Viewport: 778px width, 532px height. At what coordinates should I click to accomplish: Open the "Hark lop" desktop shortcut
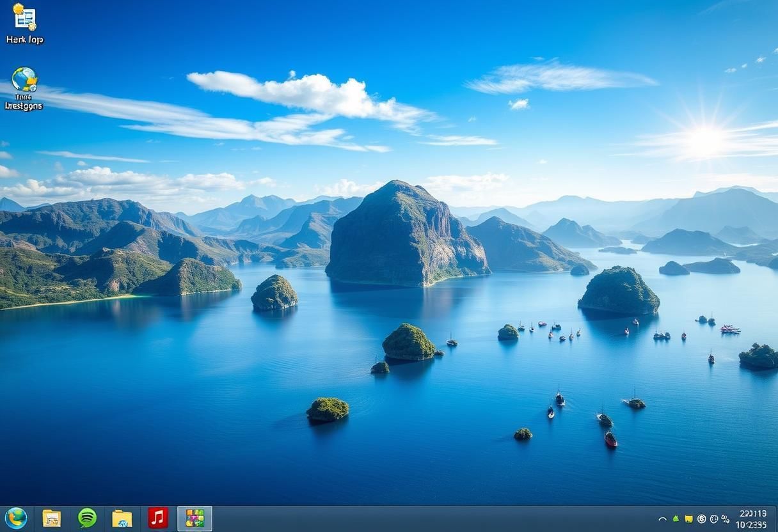coord(25,24)
